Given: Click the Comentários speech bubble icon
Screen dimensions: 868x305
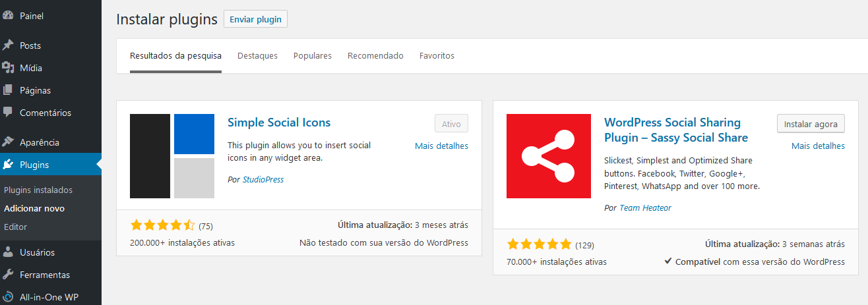Looking at the screenshot, I should point(8,113).
